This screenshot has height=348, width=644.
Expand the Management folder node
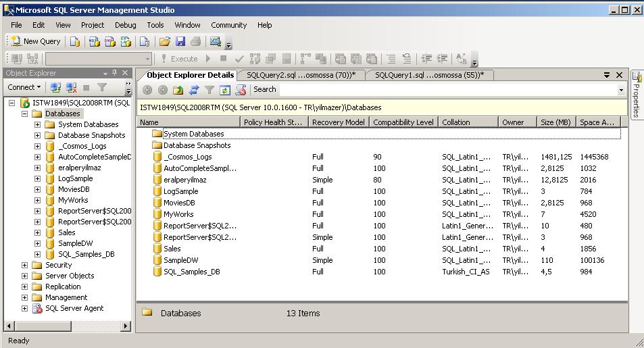24,297
